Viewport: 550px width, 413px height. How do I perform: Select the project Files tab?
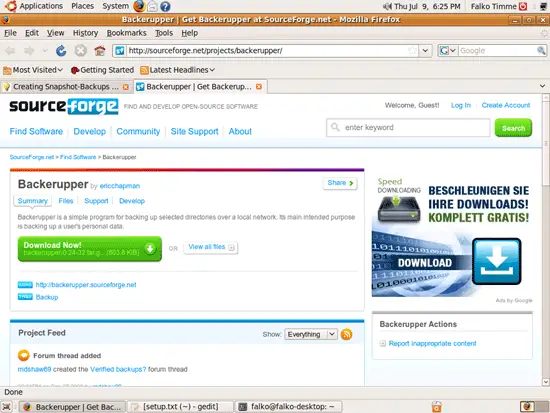coord(66,201)
